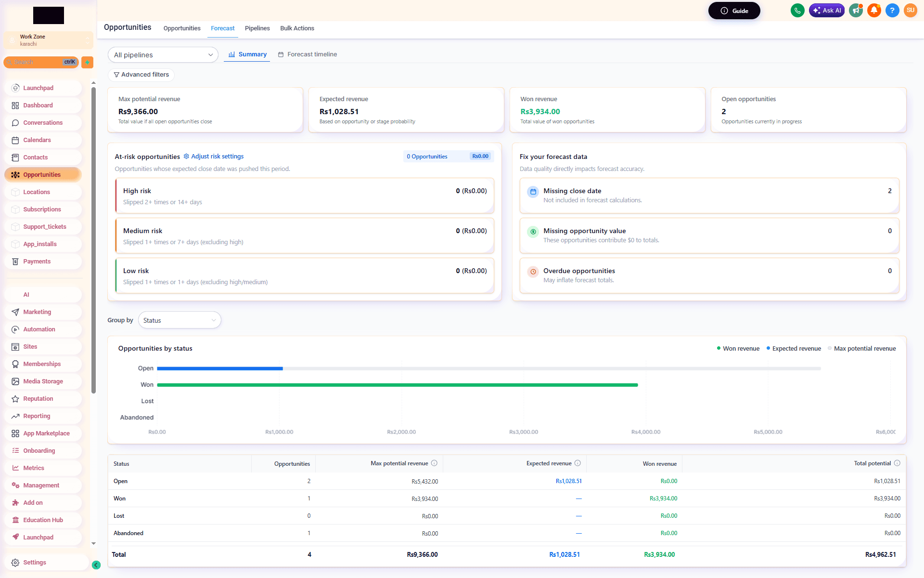Toggle Max potential revenue legend item
This screenshot has width=924, height=578.
pos(862,349)
